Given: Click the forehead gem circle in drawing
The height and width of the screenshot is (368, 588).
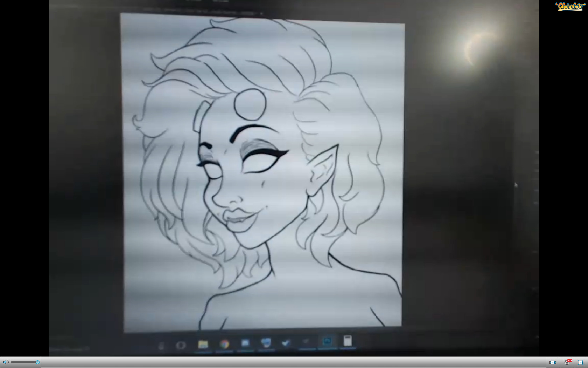Looking at the screenshot, I should [250, 104].
